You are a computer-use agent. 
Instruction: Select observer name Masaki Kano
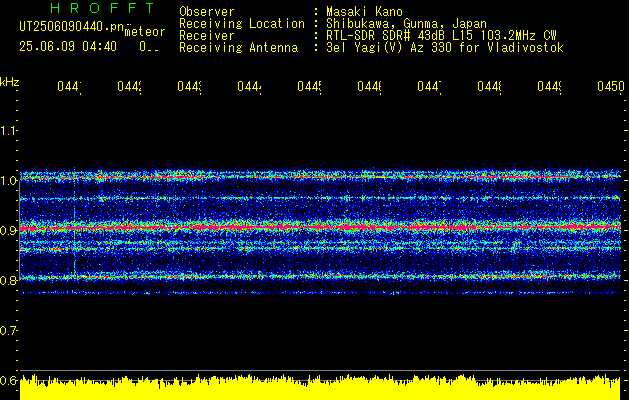click(364, 12)
